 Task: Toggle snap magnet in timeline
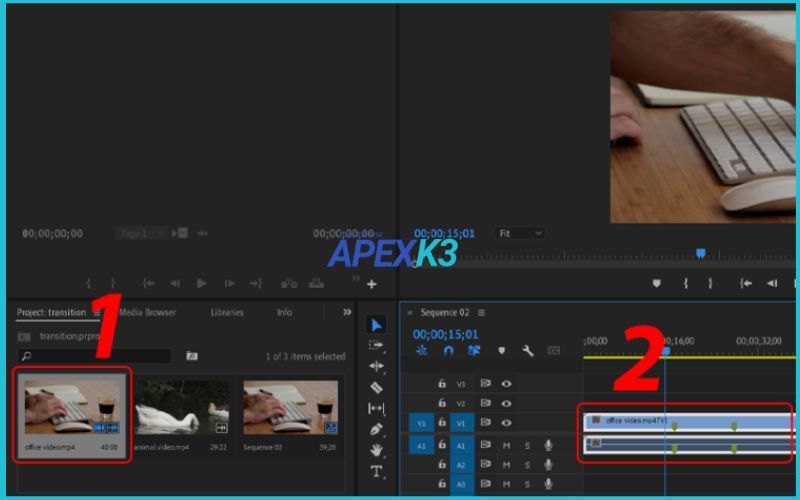[448, 351]
